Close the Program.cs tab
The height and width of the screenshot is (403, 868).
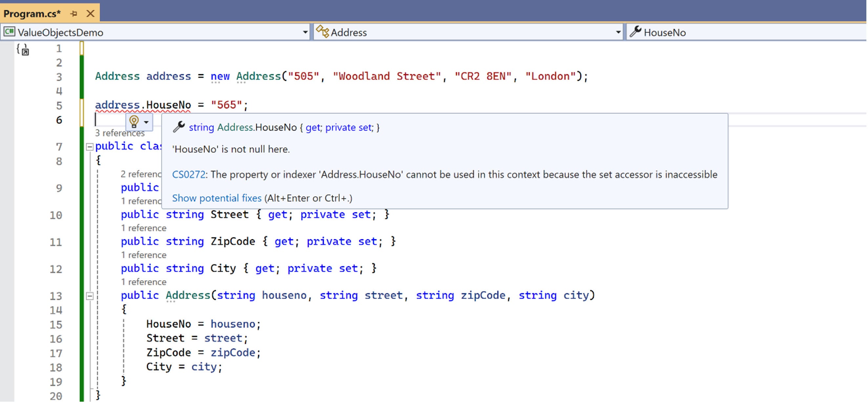pos(90,14)
